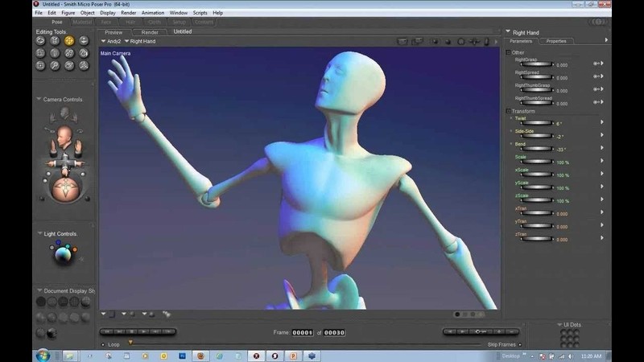Switch to the Render tab
The image size is (644, 362).
pyautogui.click(x=150, y=32)
